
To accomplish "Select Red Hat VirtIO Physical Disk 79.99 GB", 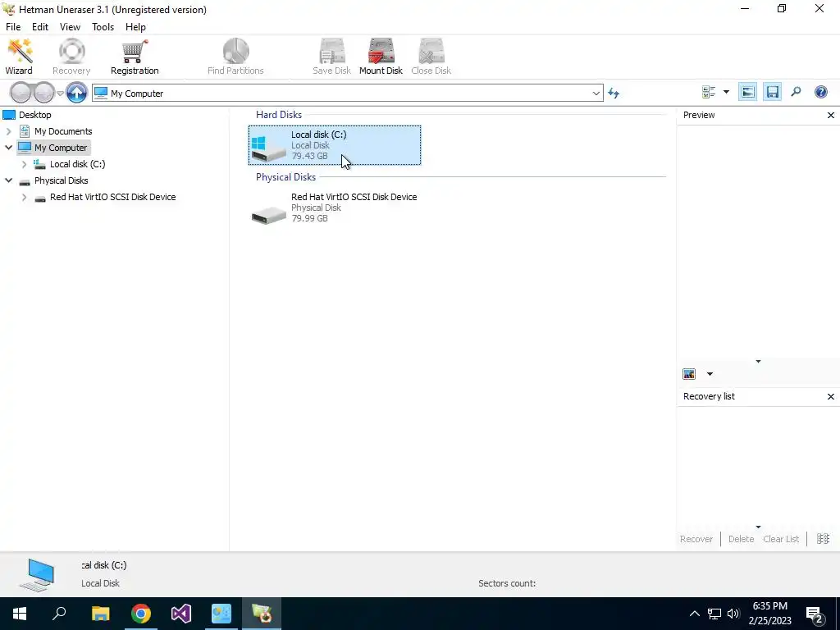I will click(x=335, y=208).
